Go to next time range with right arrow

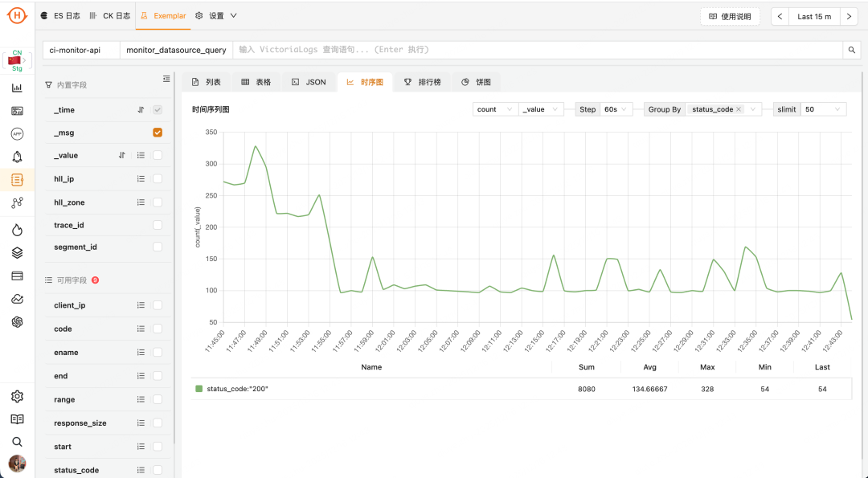click(849, 17)
